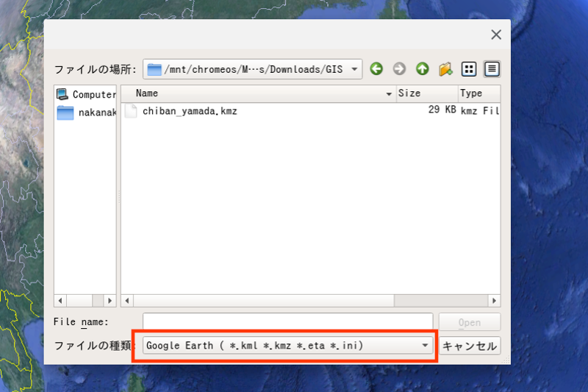Go to parent directory with up arrow
Viewport: 588px width, 392px height.
point(422,69)
